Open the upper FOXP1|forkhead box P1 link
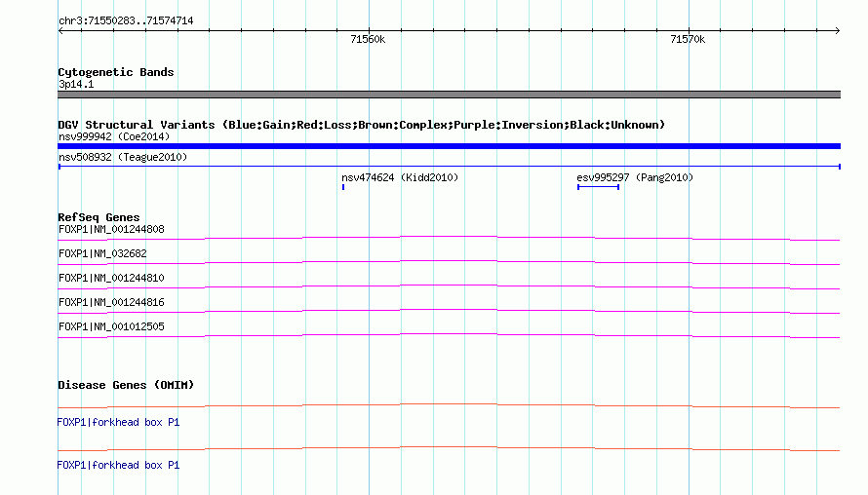 tap(118, 422)
